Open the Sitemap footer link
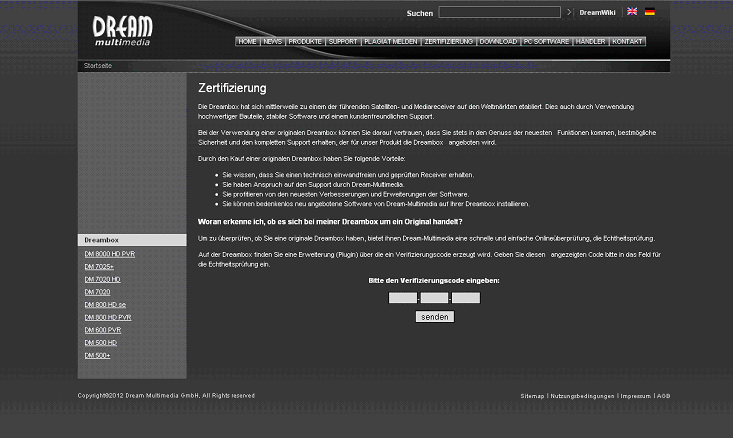Image resolution: width=733 pixels, height=438 pixels. [x=532, y=396]
